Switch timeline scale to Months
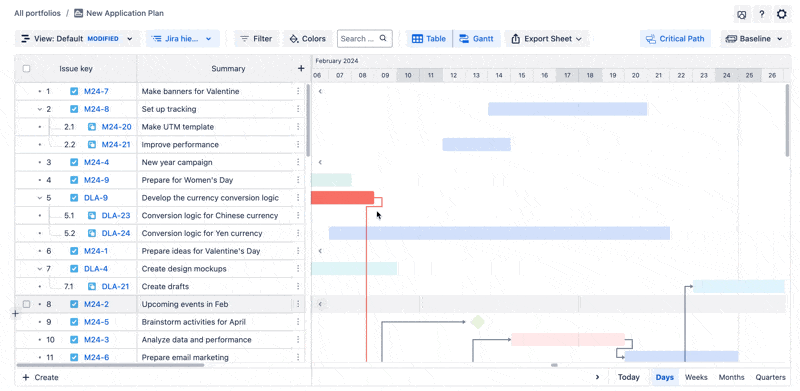800x391 pixels. (732, 377)
